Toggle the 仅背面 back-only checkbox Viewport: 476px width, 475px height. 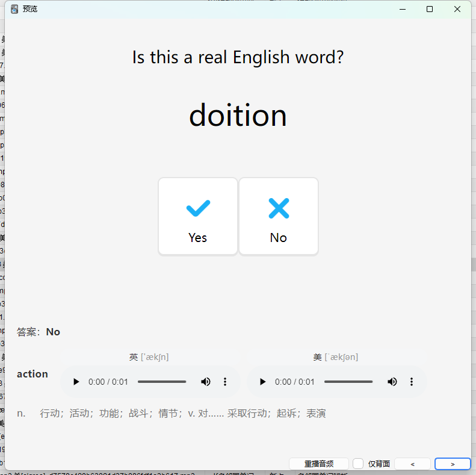coord(358,464)
